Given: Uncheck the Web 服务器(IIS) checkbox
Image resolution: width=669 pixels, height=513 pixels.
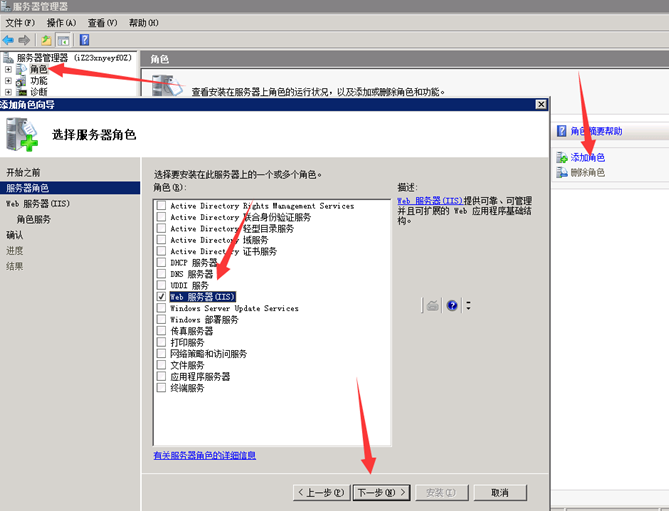Looking at the screenshot, I should pos(161,297).
